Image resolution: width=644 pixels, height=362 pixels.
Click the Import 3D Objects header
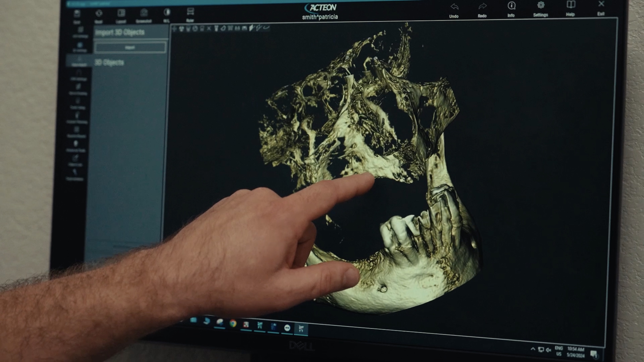[x=120, y=32]
